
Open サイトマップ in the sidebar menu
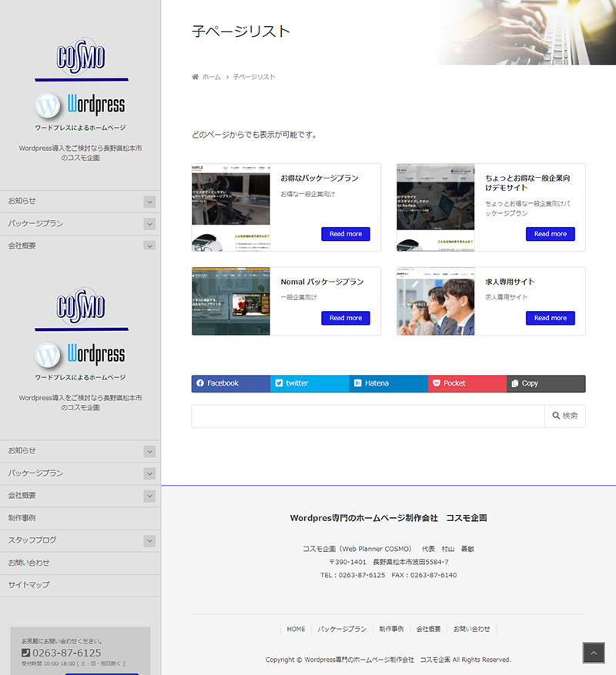pyautogui.click(x=28, y=585)
